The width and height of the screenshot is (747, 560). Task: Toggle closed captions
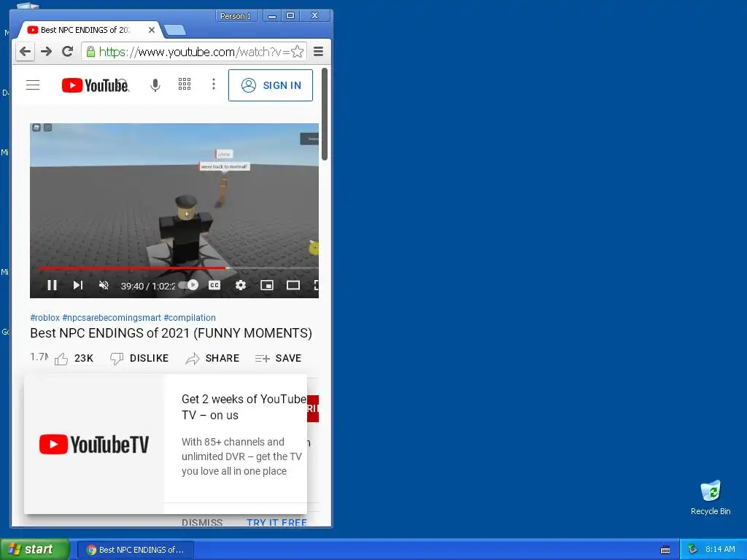point(214,285)
